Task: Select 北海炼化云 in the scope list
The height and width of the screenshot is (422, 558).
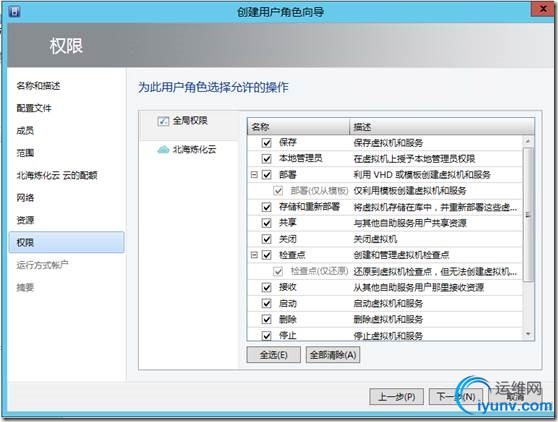Action: pyautogui.click(x=194, y=149)
